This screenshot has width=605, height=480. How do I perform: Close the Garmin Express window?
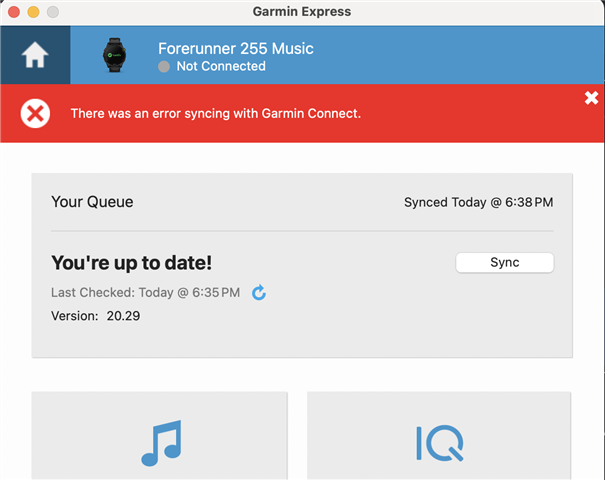(14, 12)
